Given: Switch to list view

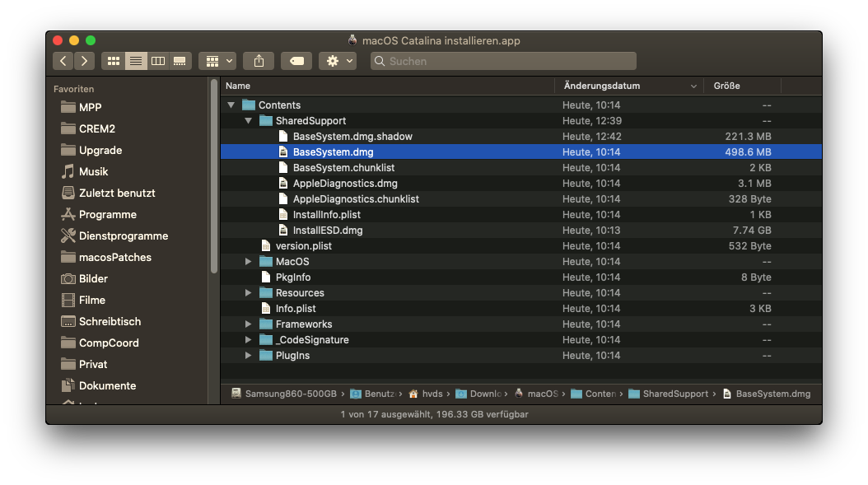Looking at the screenshot, I should (136, 61).
